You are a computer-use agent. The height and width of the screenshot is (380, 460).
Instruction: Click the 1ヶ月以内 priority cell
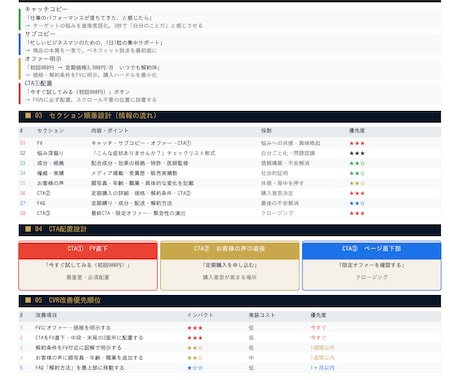pyautogui.click(x=322, y=368)
